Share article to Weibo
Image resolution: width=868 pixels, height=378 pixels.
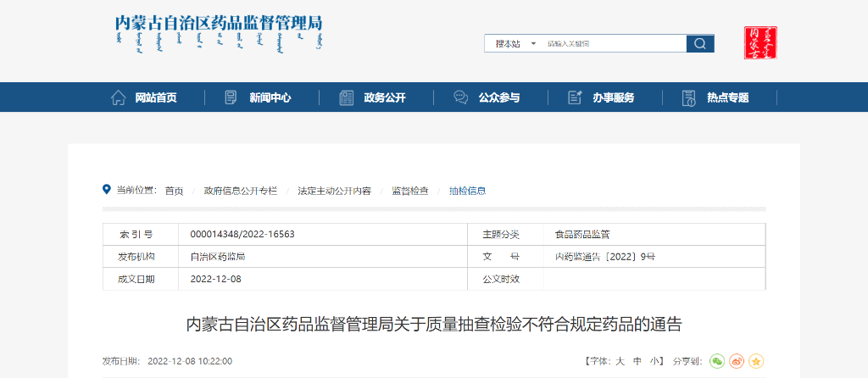coord(737,361)
